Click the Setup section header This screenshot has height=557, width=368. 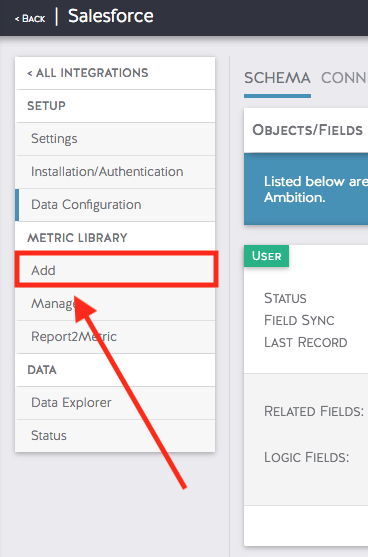[x=46, y=106]
